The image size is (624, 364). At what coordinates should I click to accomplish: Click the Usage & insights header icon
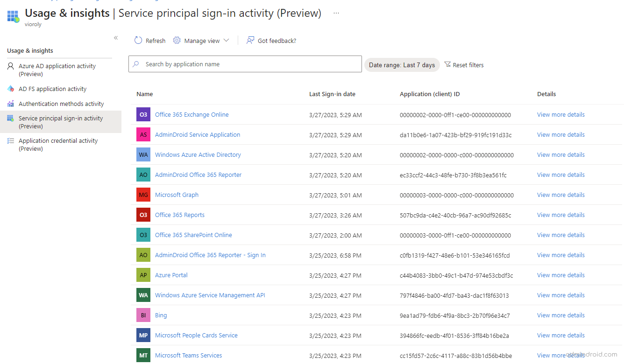click(x=13, y=17)
